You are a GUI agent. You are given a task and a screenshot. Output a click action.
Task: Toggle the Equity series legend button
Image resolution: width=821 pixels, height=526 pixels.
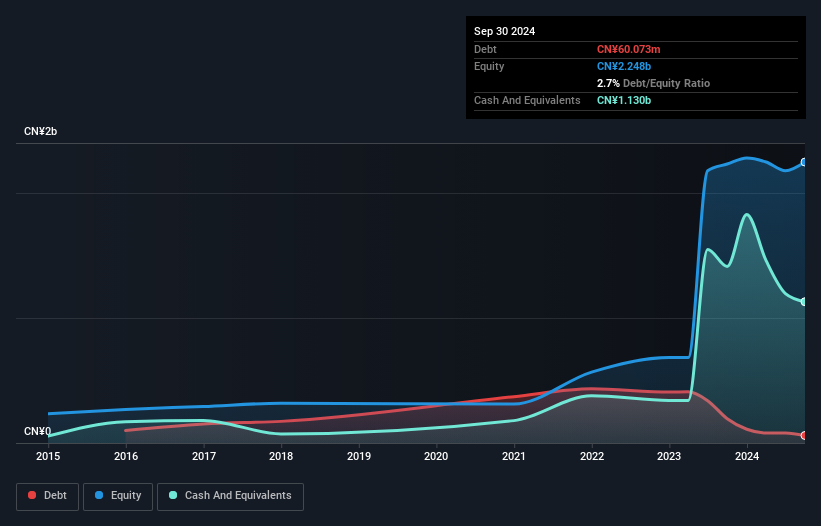118,496
